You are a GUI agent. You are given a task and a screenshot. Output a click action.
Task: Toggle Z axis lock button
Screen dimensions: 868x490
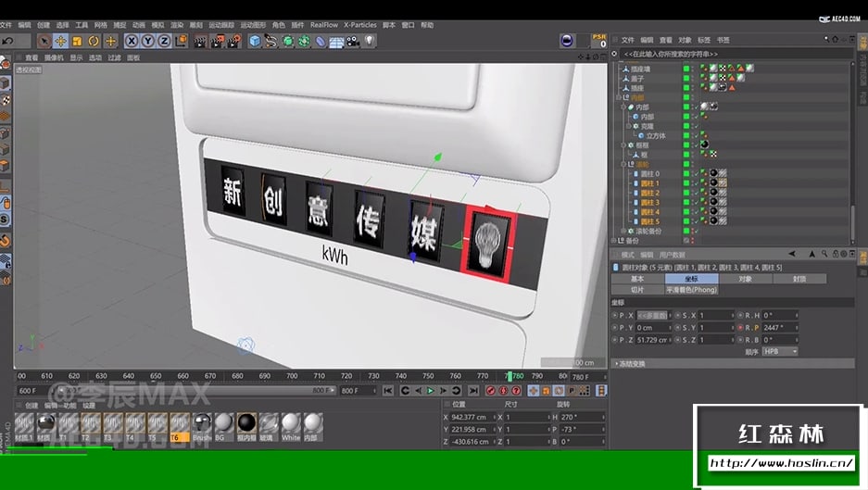[163, 41]
